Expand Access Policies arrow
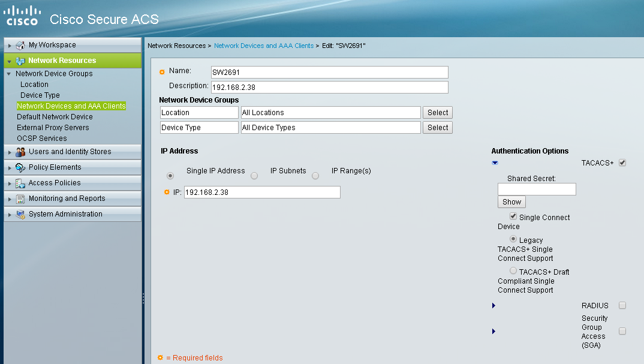This screenshot has height=364, width=644. (x=10, y=183)
